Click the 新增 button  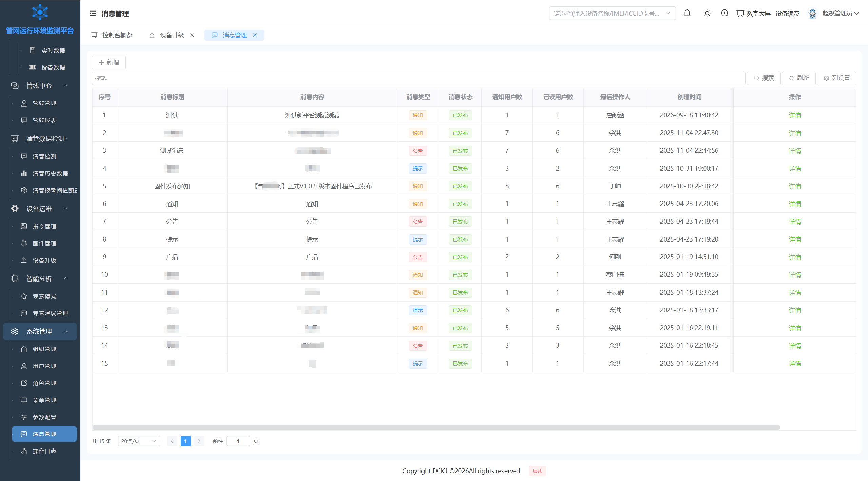click(x=109, y=62)
